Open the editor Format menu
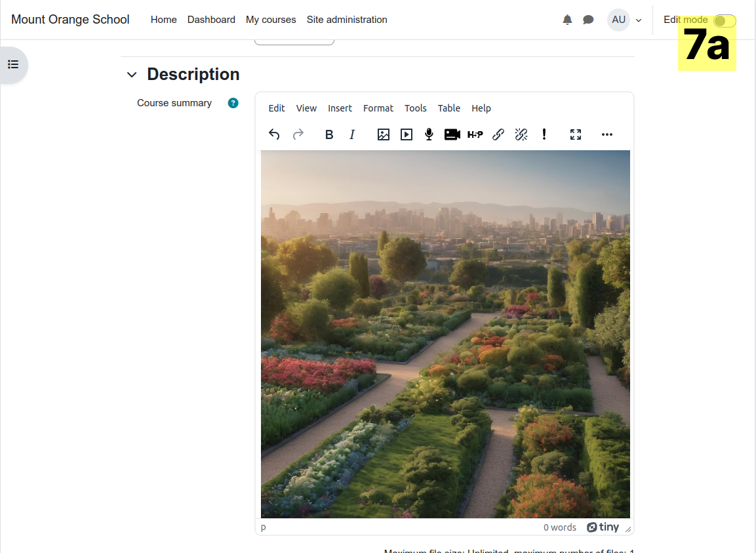 coord(378,108)
